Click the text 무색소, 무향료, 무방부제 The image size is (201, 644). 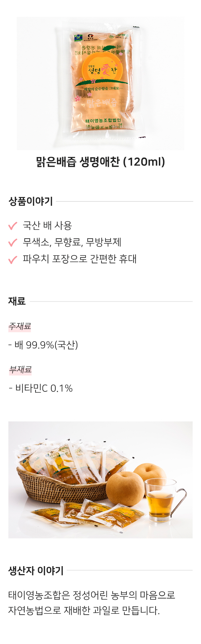(x=72, y=242)
